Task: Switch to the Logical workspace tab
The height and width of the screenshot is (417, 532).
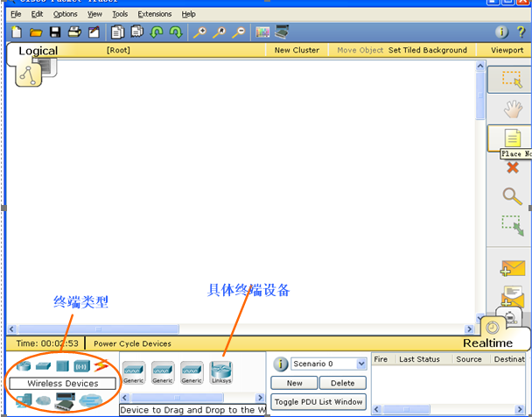Action: 38,51
